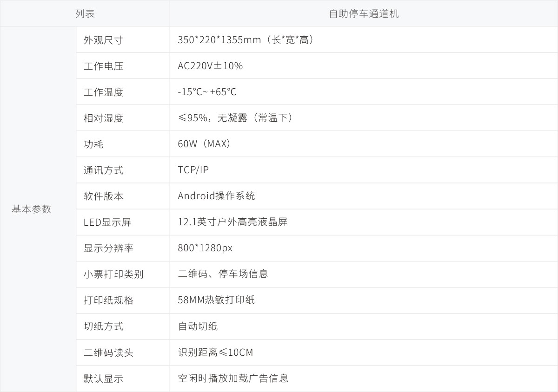Select the 60W（MAX） power value
This screenshot has height=392, width=558.
[x=205, y=144]
